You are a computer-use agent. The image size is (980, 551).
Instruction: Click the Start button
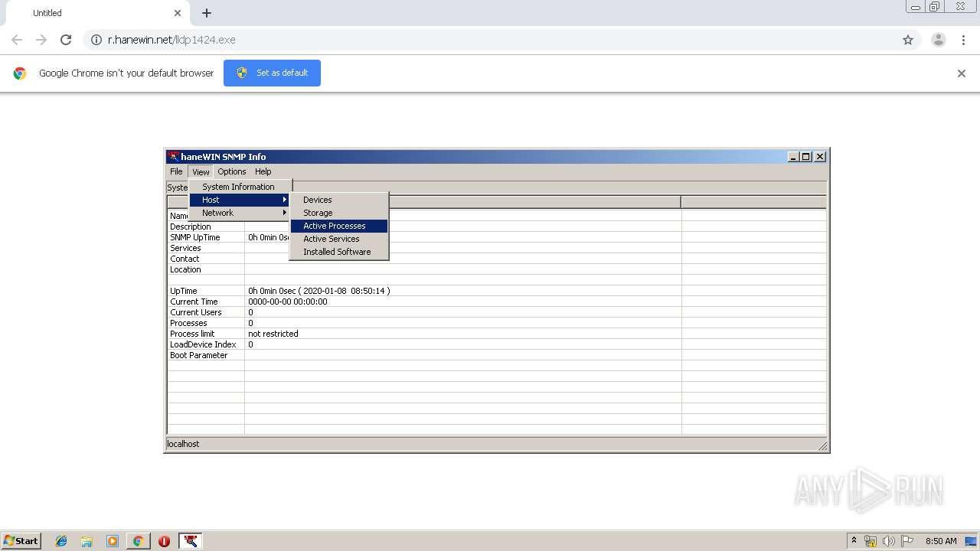(x=21, y=541)
